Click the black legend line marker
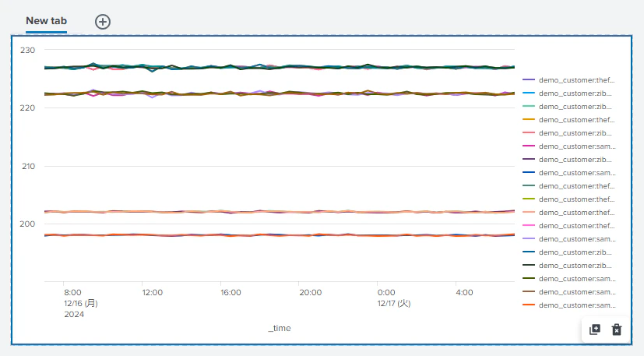644x356 pixels. pos(529,265)
